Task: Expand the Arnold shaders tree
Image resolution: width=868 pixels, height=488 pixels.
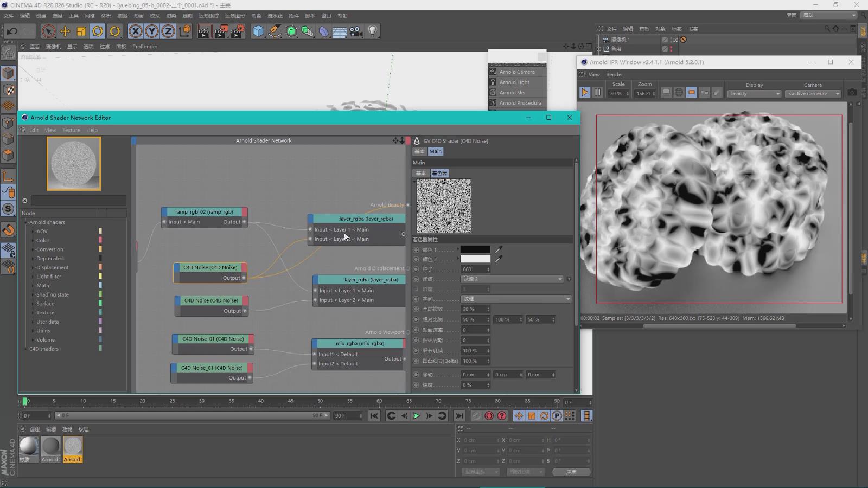Action: (x=25, y=222)
